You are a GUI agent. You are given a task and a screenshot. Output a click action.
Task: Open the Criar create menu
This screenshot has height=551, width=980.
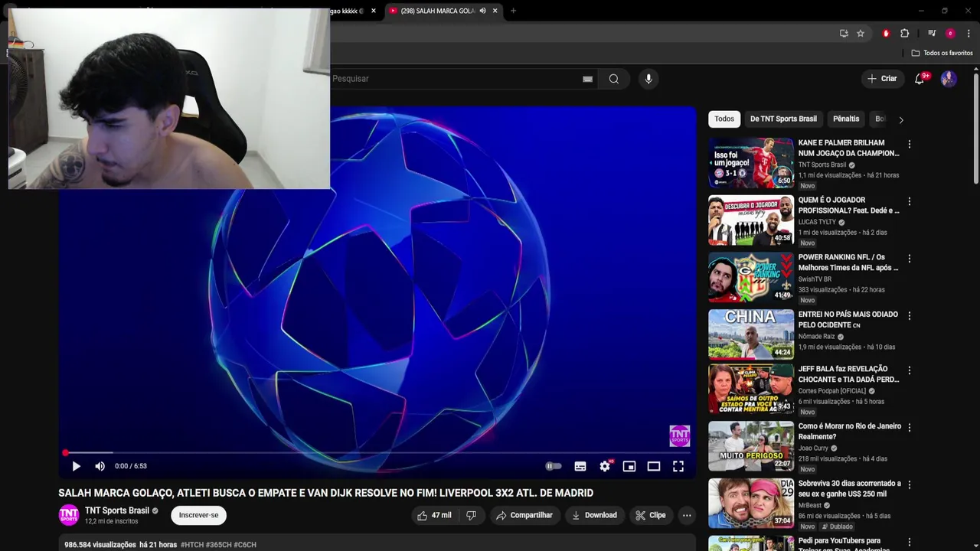coord(882,79)
